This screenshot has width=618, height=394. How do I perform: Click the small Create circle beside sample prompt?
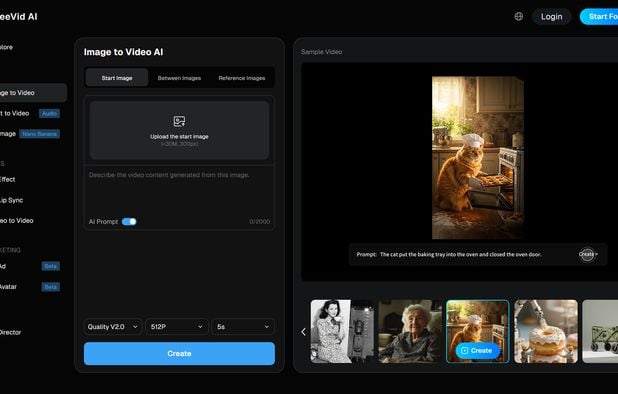click(586, 254)
